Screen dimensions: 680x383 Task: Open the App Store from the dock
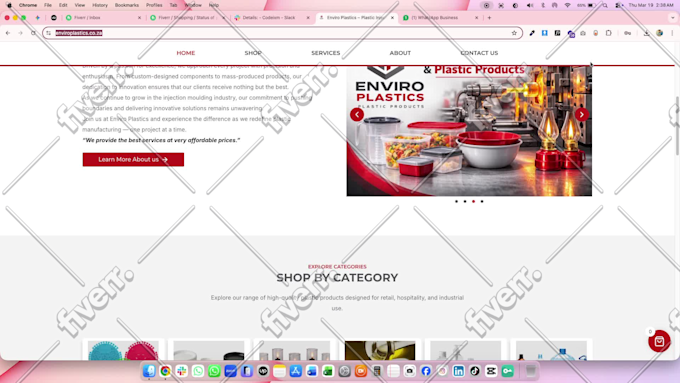pyautogui.click(x=296, y=371)
